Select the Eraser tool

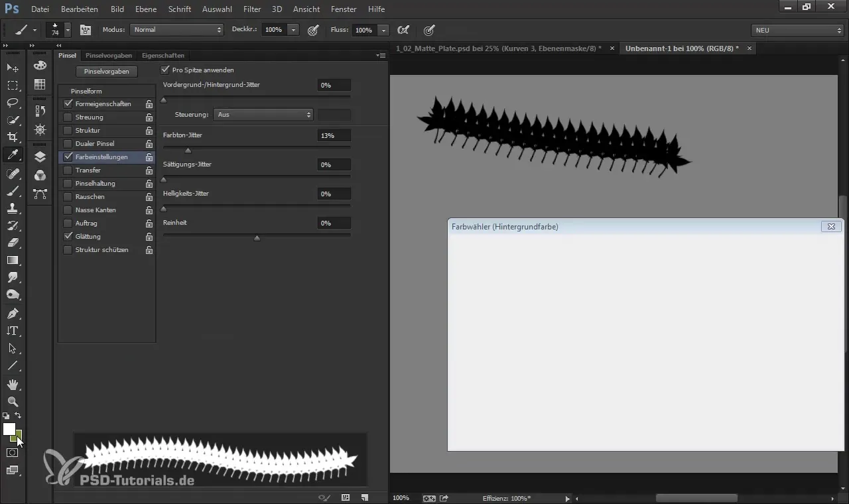[13, 243]
